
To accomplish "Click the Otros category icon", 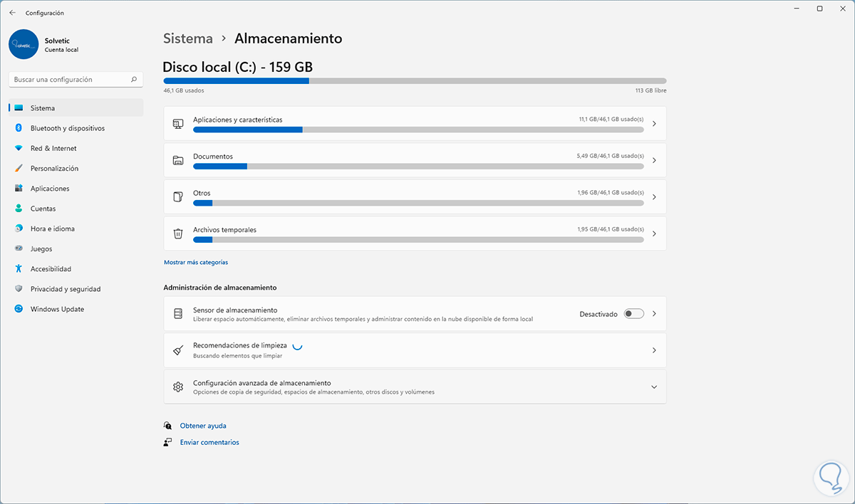I will pos(178,197).
